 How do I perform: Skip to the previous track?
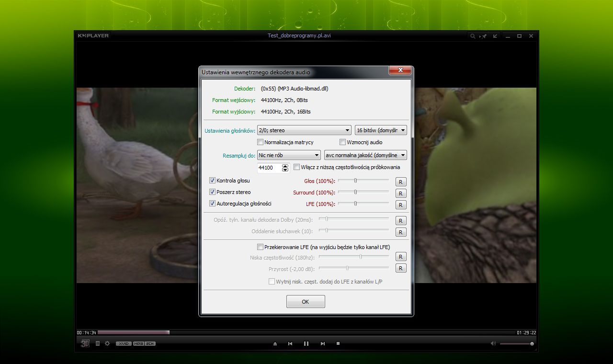pos(290,343)
